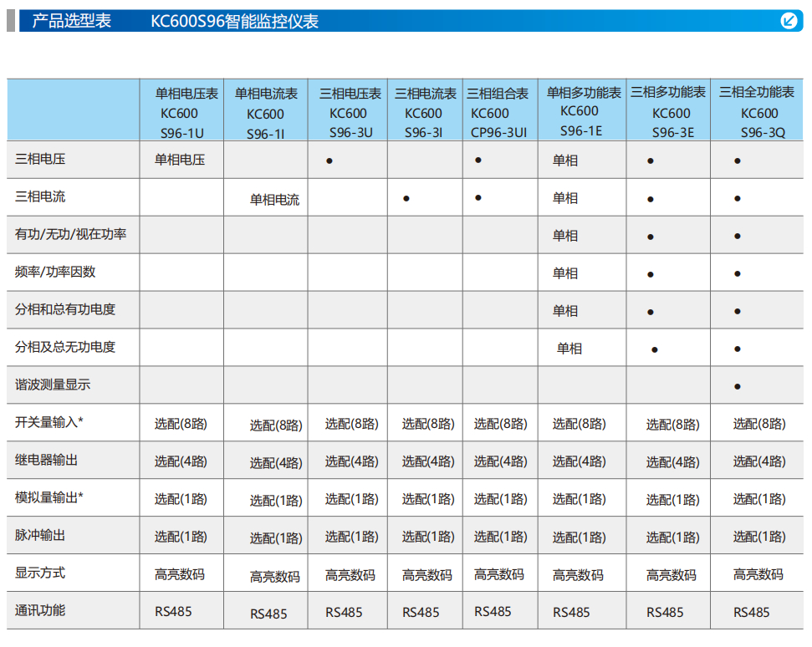Click the 三相电流 dot under CP96-3UI
The height and width of the screenshot is (647, 812).
point(478,198)
